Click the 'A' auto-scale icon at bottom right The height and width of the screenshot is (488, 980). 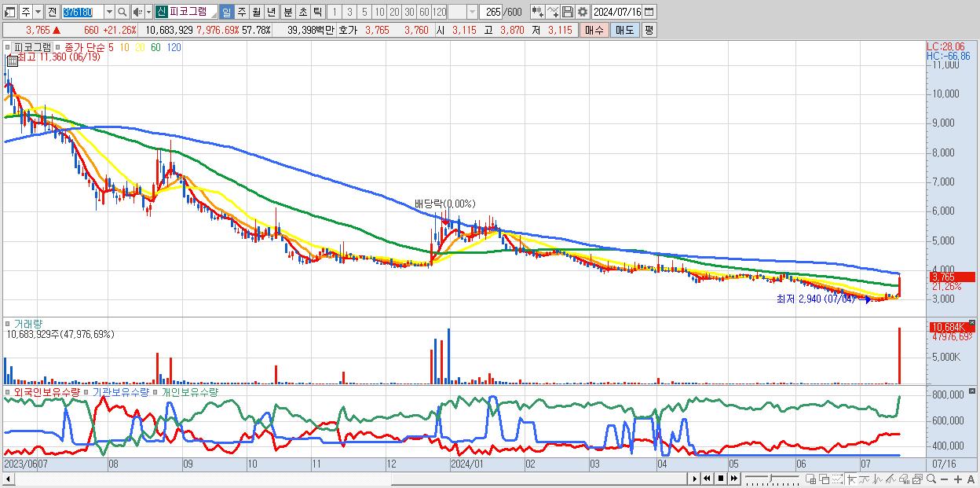(971, 479)
